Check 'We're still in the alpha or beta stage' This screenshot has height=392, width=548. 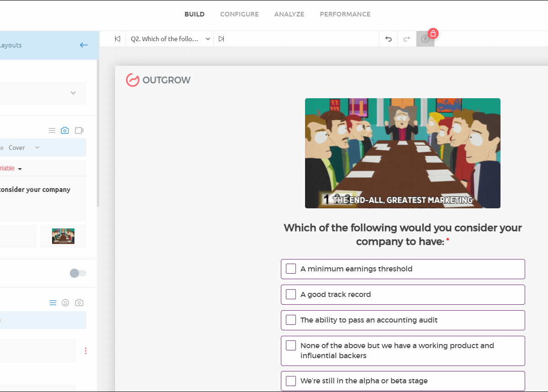tap(291, 381)
